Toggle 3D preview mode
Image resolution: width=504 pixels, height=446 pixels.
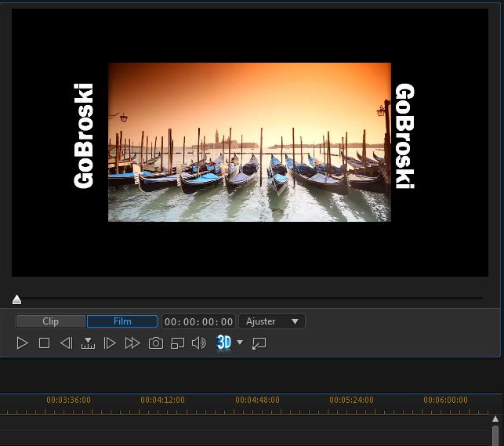coord(223,343)
